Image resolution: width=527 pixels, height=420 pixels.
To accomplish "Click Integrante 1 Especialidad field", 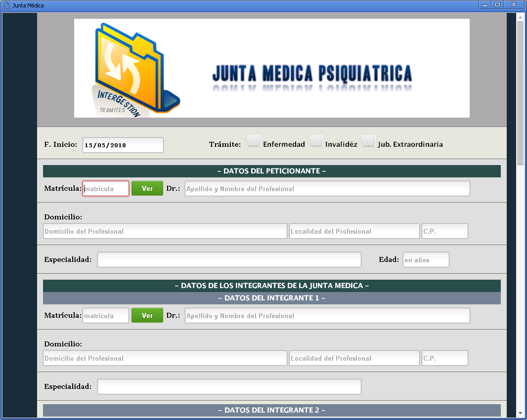I will click(x=229, y=387).
